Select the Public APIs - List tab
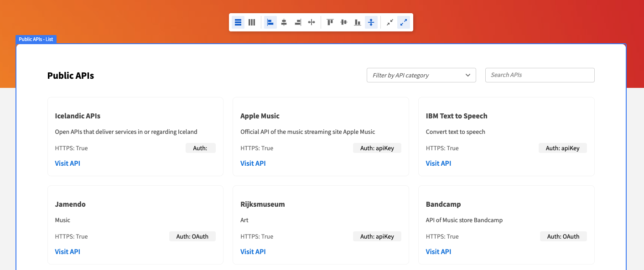This screenshot has height=270, width=644. (36, 39)
